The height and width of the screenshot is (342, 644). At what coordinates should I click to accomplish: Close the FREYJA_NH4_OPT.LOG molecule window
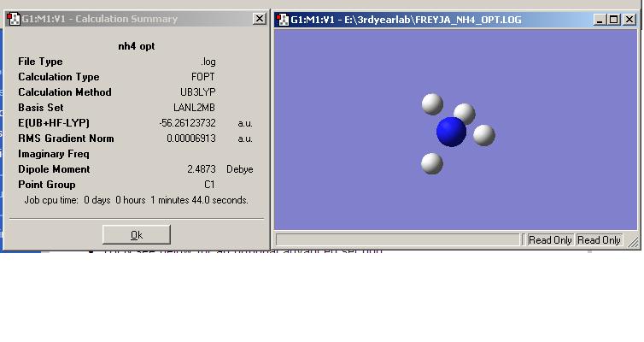[629, 20]
